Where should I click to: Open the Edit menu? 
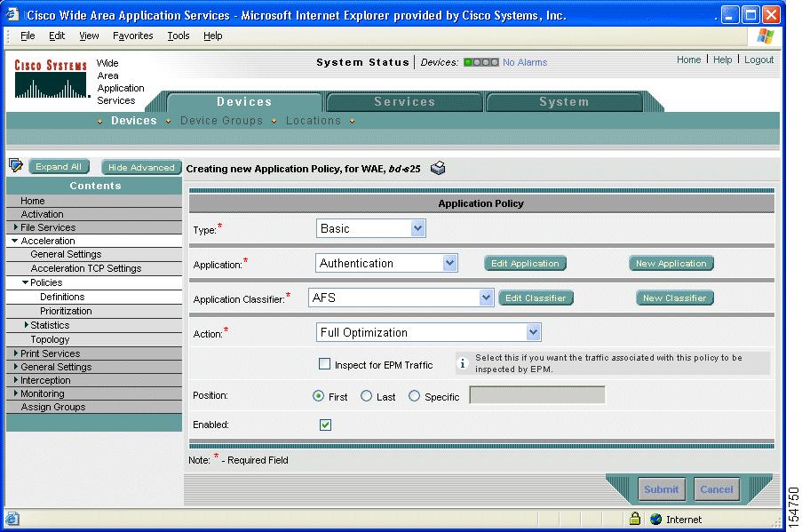coord(57,36)
